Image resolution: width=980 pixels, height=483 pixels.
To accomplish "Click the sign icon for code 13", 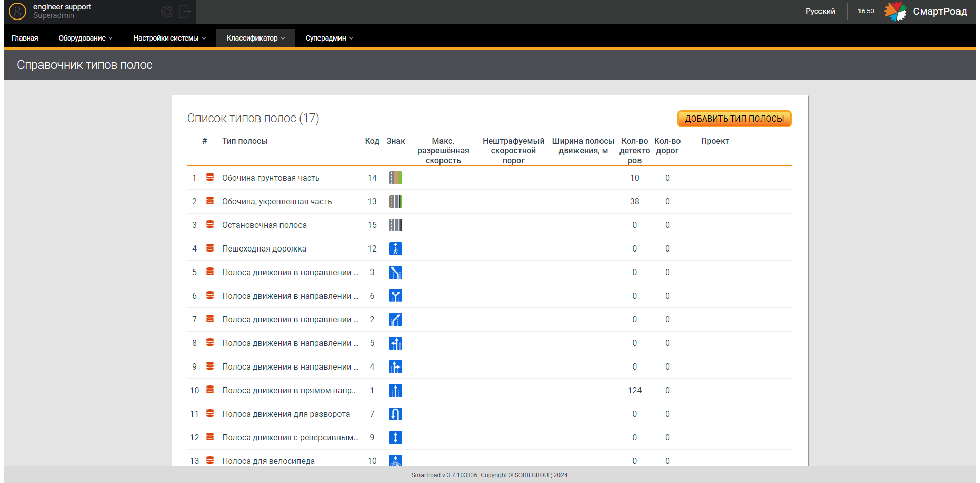I will coord(395,201).
